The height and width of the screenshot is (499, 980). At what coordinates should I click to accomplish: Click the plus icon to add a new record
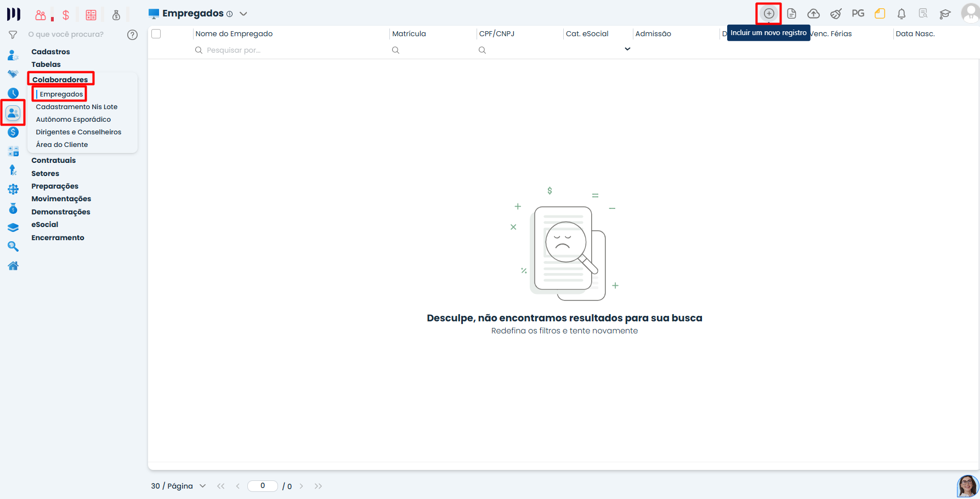769,14
